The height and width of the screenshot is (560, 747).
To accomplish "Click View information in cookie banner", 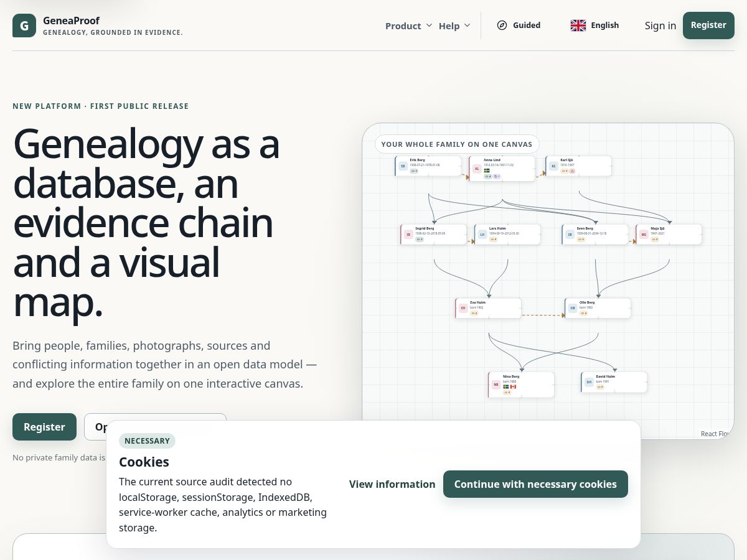I will 392,484.
